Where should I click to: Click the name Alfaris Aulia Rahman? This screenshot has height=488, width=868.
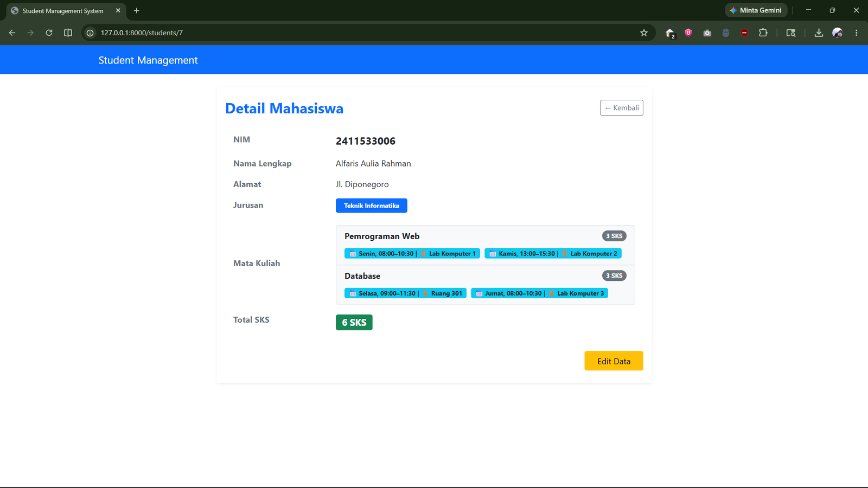pos(373,163)
